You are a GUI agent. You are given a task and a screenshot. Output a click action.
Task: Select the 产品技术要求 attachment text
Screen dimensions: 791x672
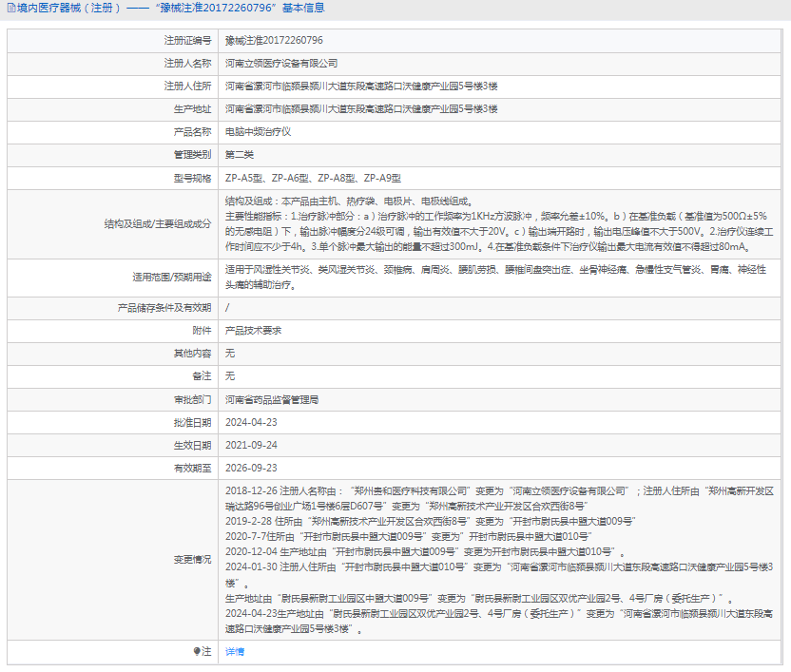pyautogui.click(x=253, y=331)
